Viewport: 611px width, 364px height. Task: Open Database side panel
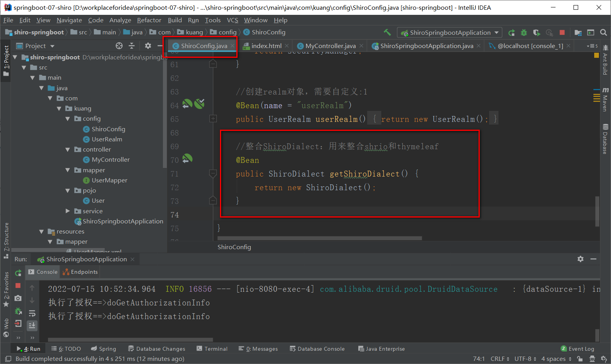pyautogui.click(x=605, y=139)
